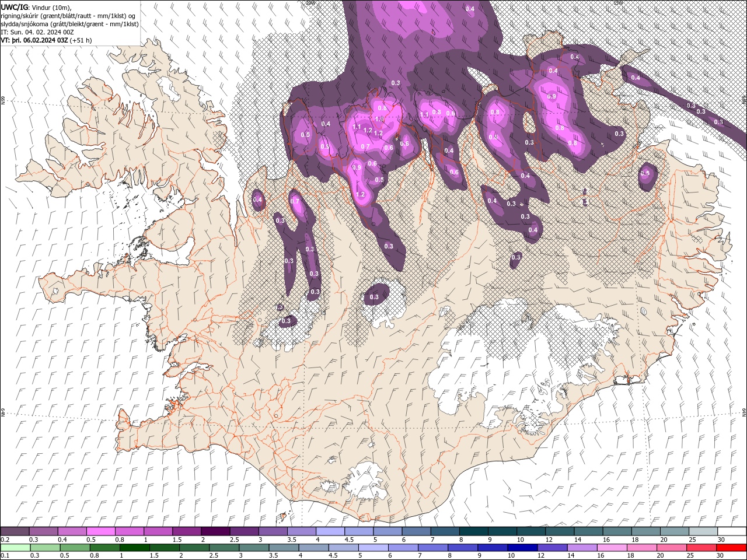Pick the darkest purple swatch between 2 and 2.5 in the snow scale
This screenshot has height=560, width=747.
click(215, 531)
